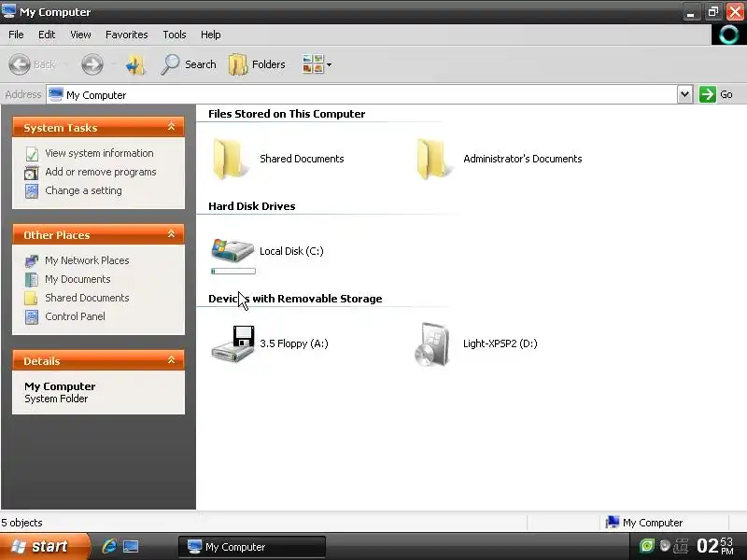Image resolution: width=747 pixels, height=560 pixels.
Task: Go up one folder level
Action: (x=135, y=64)
